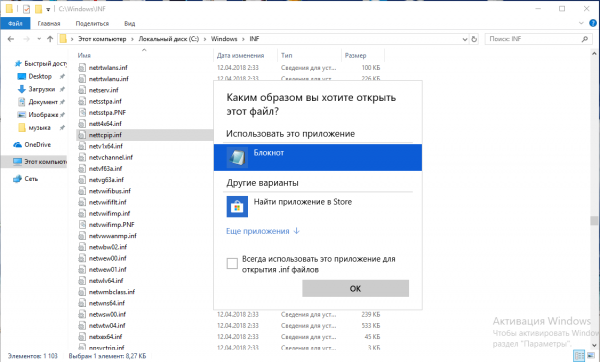The image size is (600, 362).
Task: Expand Еще приложения for more apps
Action: click(263, 231)
